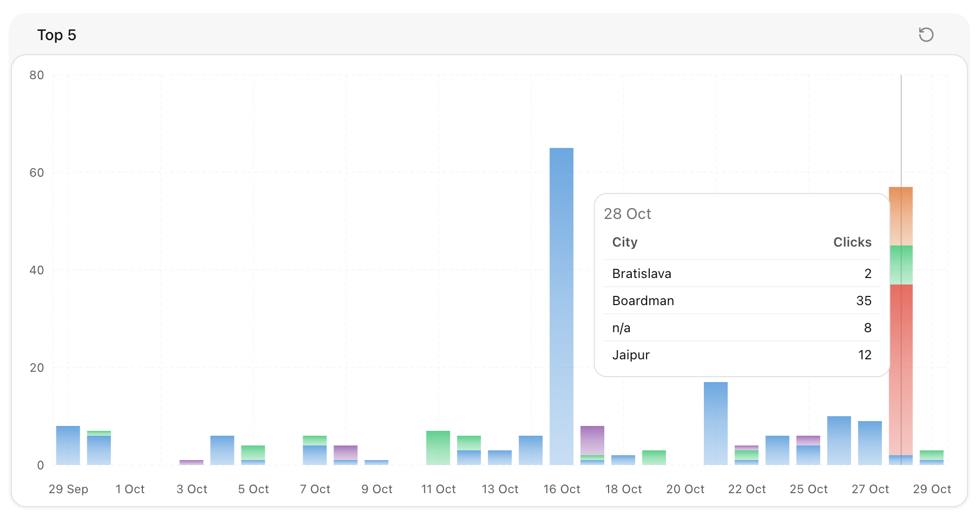This screenshot has height=517, width=980.
Task: Click the "Clicks" column header in tooltip
Action: coord(852,242)
